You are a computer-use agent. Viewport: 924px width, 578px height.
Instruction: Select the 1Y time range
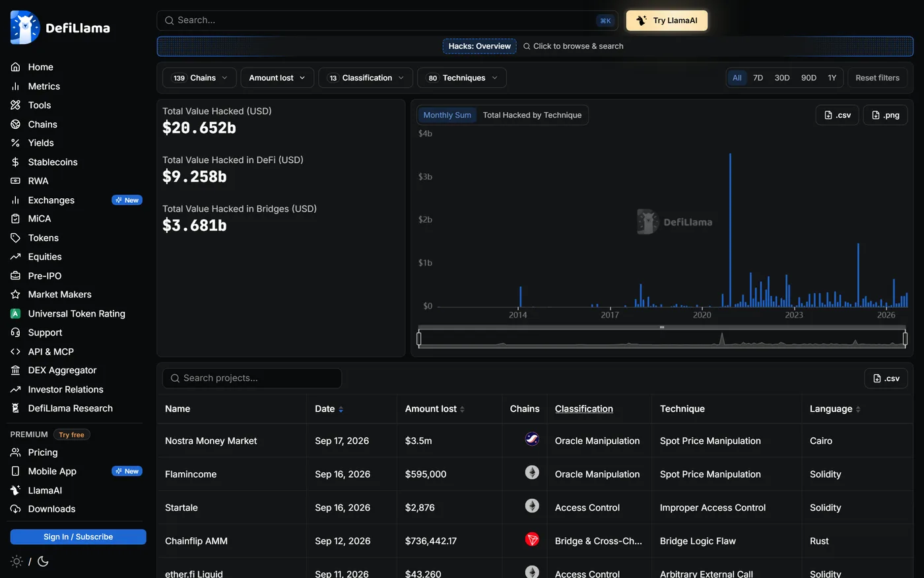(x=832, y=78)
